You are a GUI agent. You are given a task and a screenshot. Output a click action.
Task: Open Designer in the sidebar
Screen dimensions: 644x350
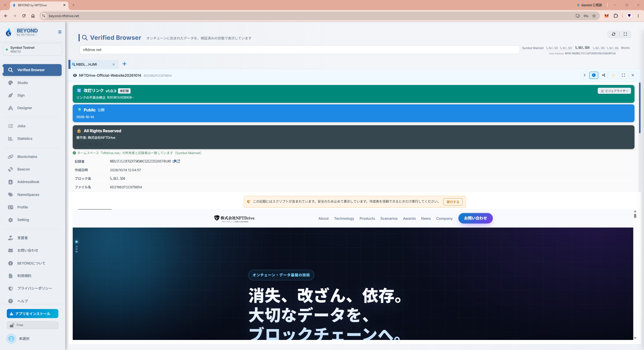click(x=32, y=108)
